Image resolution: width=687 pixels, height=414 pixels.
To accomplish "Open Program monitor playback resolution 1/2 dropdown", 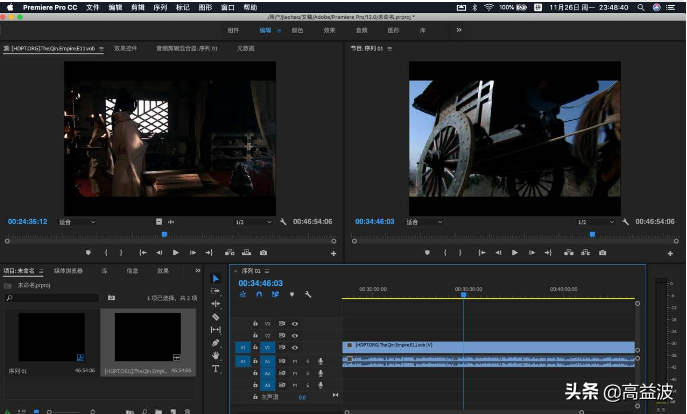I will coord(595,222).
